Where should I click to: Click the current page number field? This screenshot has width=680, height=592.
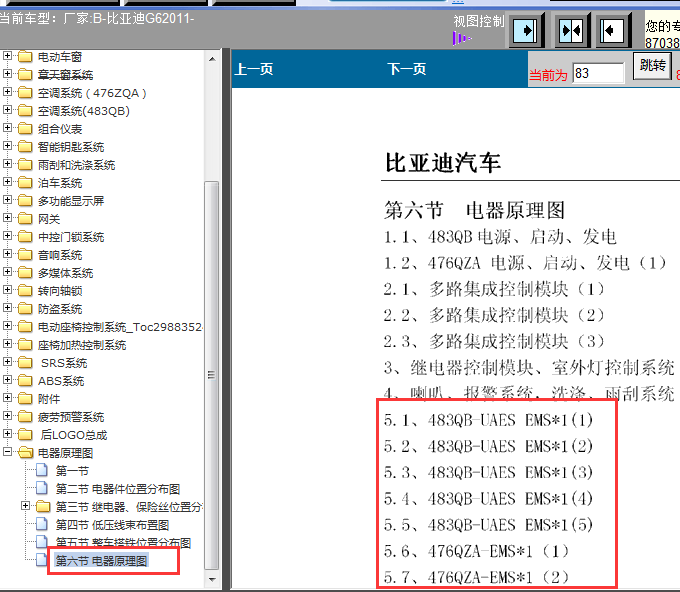(598, 73)
